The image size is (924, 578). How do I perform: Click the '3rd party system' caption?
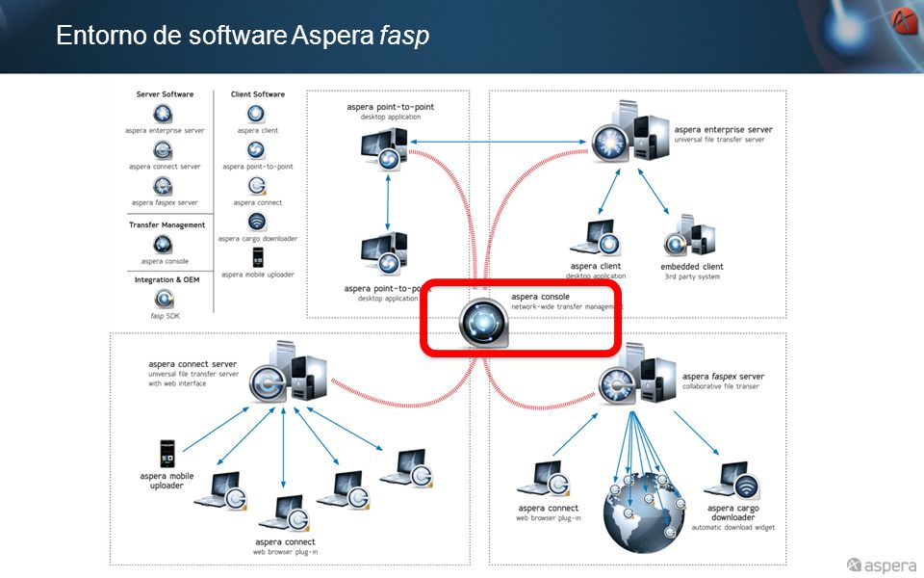click(692, 276)
